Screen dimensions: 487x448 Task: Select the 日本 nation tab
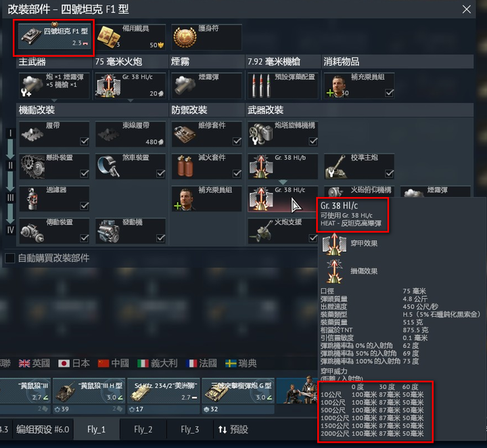[x=74, y=363]
